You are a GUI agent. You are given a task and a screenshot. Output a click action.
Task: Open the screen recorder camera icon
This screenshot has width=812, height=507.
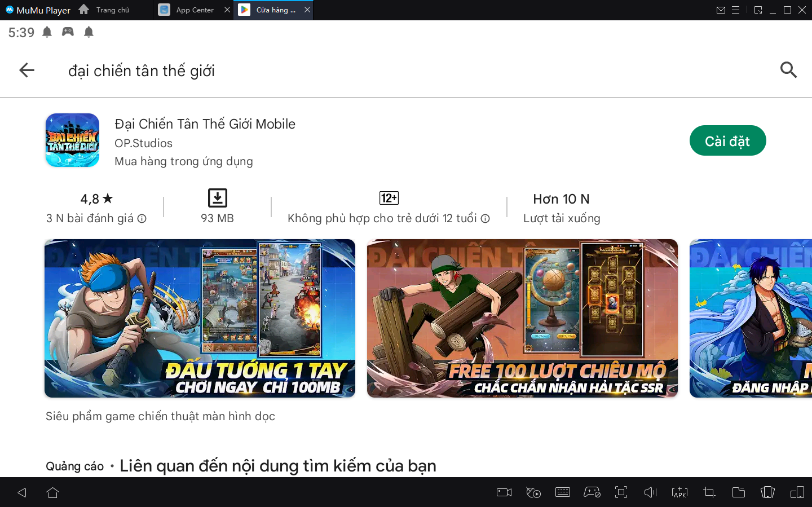coord(504,492)
